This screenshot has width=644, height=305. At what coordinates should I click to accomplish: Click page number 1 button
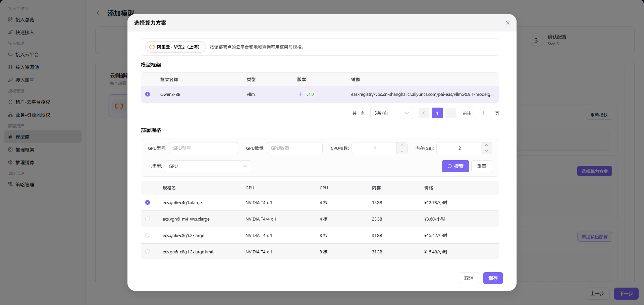pyautogui.click(x=437, y=113)
